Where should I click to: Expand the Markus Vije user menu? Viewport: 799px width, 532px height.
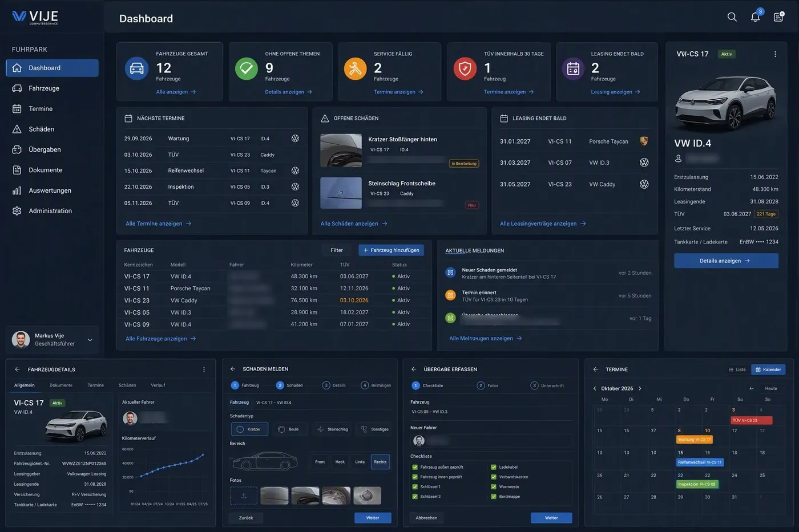coord(90,340)
